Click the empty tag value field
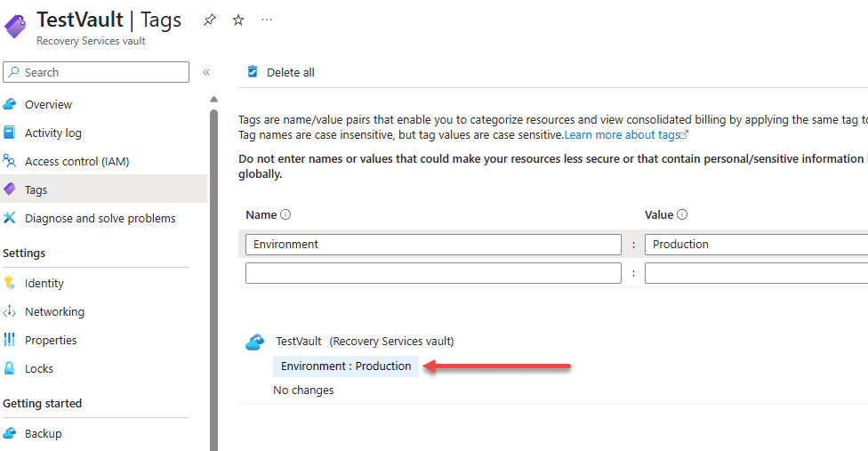The width and height of the screenshot is (868, 451). click(756, 273)
